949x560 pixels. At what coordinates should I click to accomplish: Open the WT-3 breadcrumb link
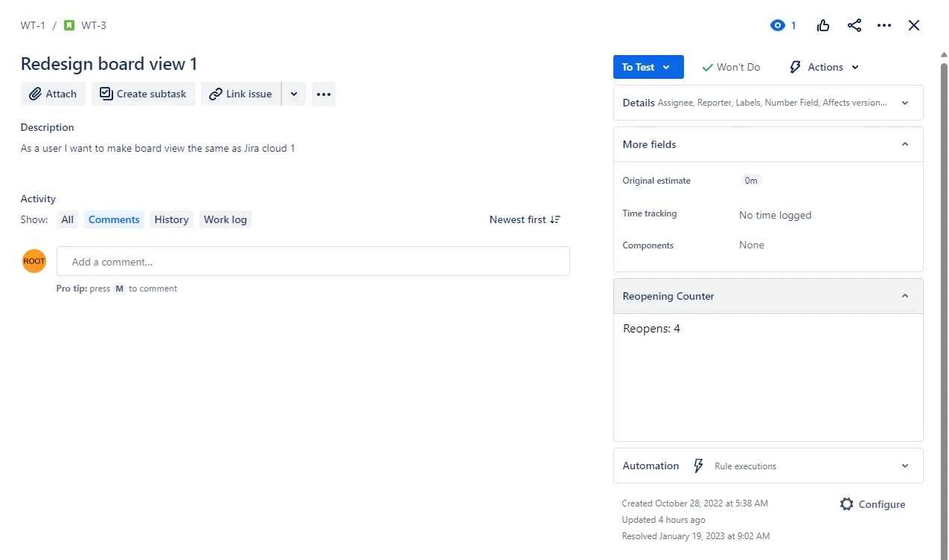pos(94,25)
